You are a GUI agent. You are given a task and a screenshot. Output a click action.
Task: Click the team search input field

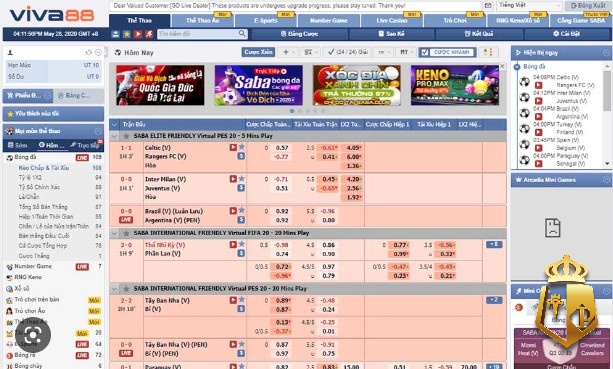(198, 34)
